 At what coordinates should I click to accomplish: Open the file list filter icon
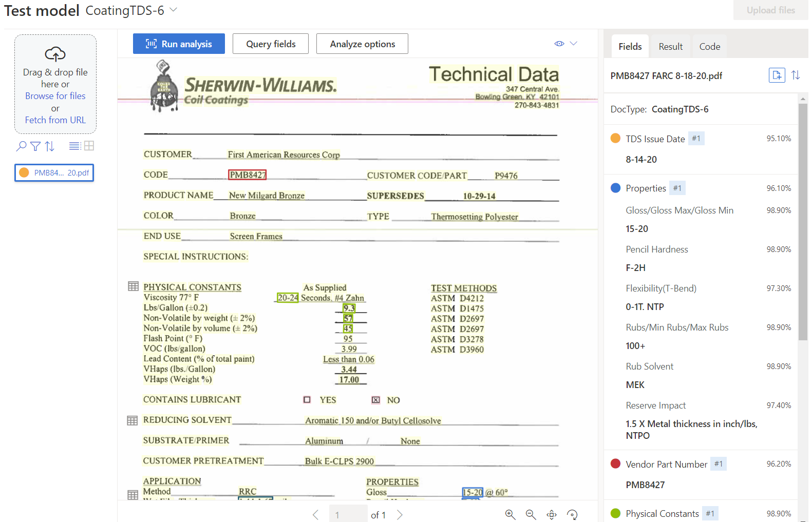point(35,146)
